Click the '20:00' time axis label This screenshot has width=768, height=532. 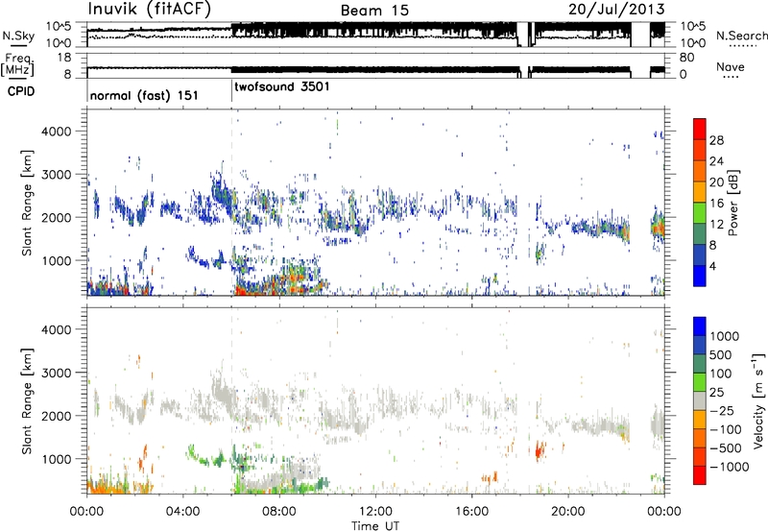567,512
